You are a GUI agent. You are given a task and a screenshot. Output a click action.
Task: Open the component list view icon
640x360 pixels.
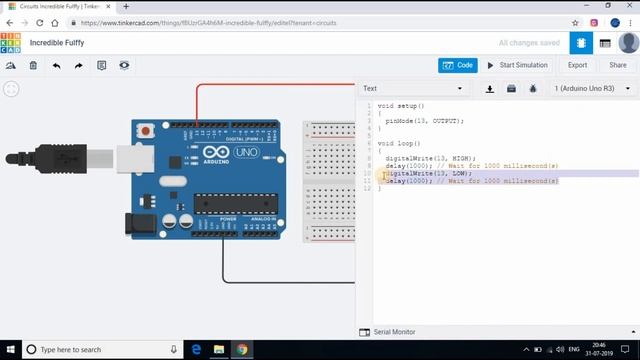(605, 43)
